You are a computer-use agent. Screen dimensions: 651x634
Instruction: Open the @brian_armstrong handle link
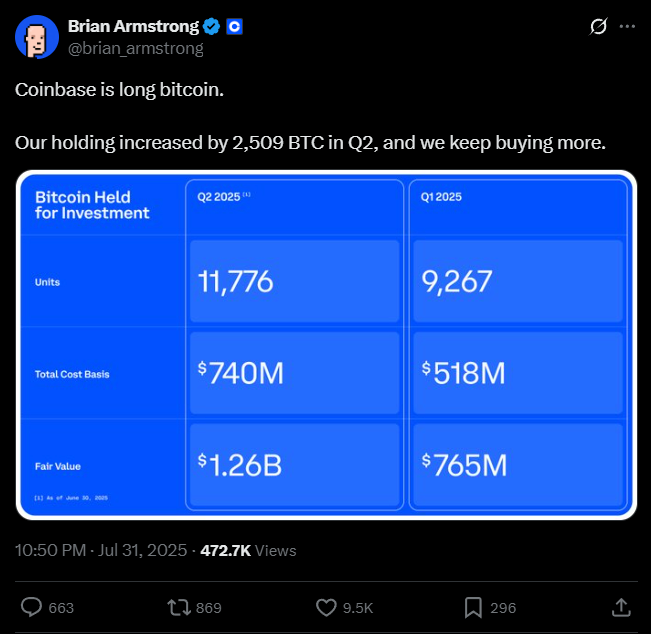(136, 49)
